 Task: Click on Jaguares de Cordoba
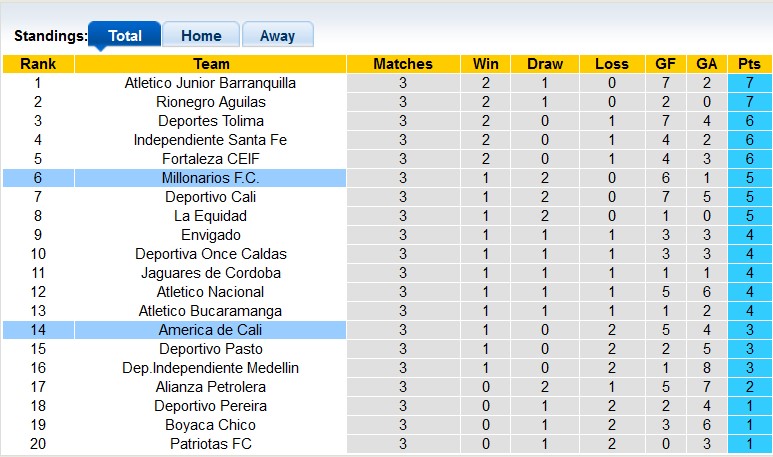coord(210,273)
